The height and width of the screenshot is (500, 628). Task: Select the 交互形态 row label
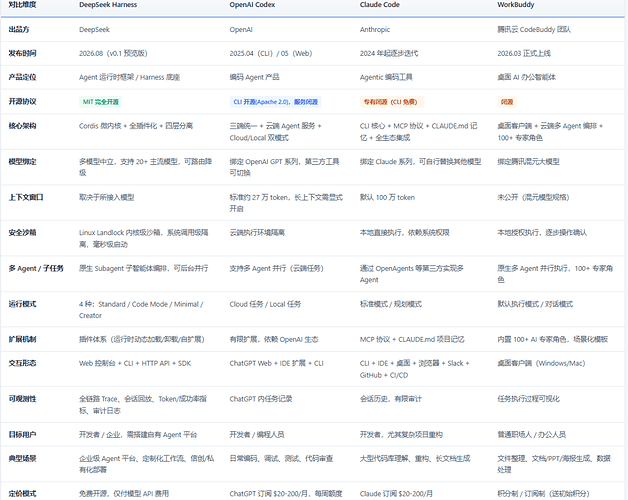[22, 363]
